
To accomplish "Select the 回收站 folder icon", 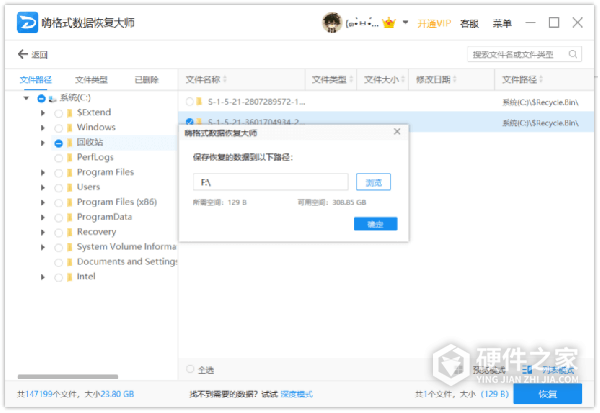I will coord(69,143).
